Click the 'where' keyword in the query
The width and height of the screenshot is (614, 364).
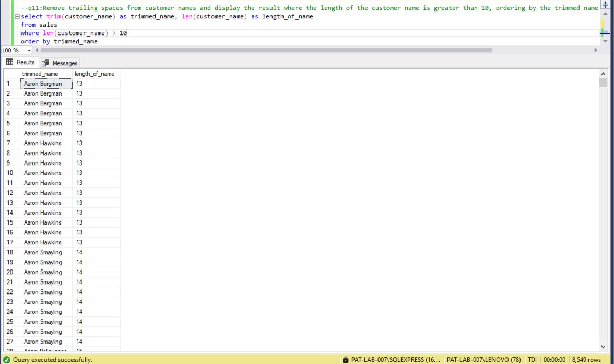click(30, 33)
